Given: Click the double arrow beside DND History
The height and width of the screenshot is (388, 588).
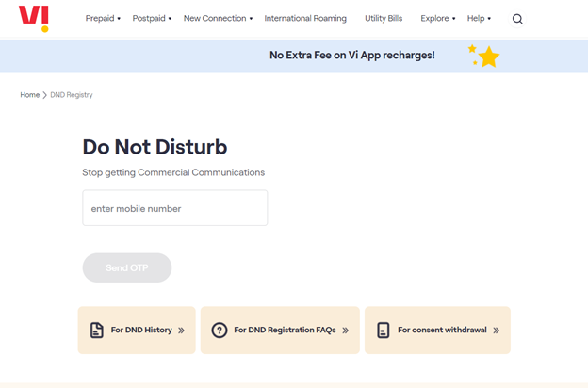Looking at the screenshot, I should tap(181, 331).
